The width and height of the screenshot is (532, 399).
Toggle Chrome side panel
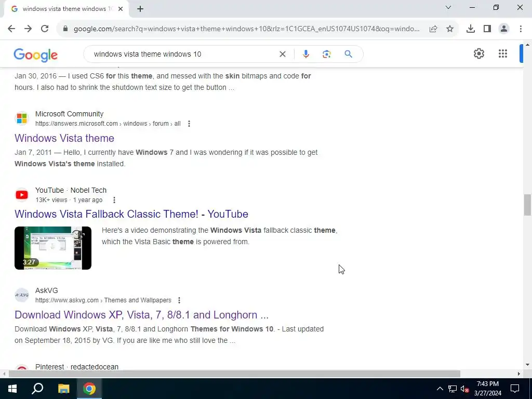coord(487,29)
